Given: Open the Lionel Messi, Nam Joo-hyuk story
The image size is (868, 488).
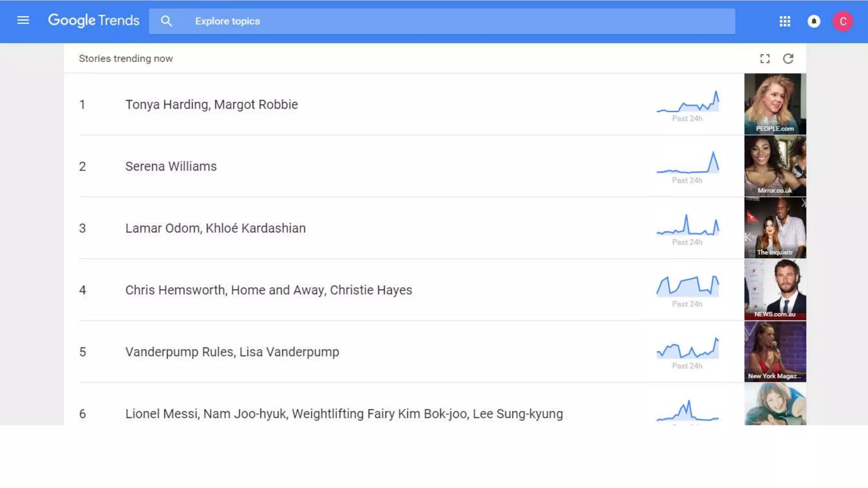Looking at the screenshot, I should [344, 413].
